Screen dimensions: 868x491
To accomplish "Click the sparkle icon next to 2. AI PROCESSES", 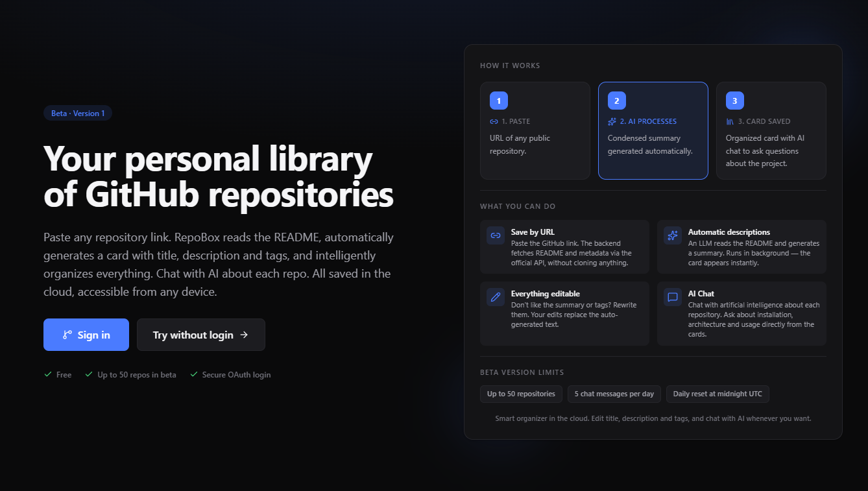I will click(x=612, y=121).
